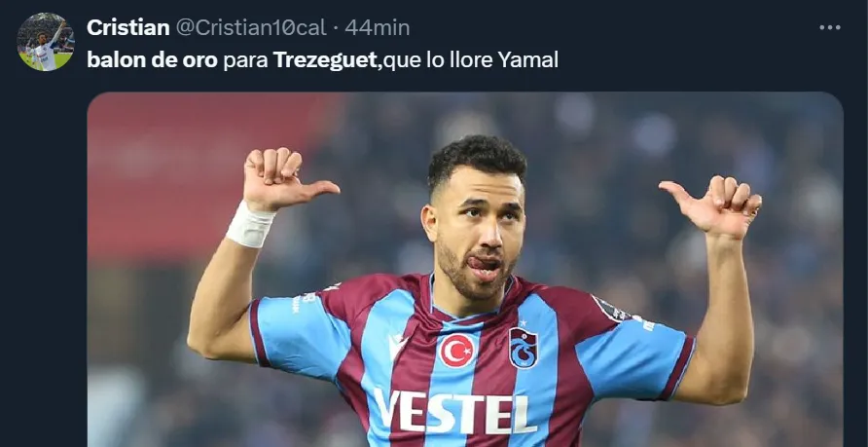Open the attached photo at the player's face
Screen dimensions: 868x447
point(476,222)
